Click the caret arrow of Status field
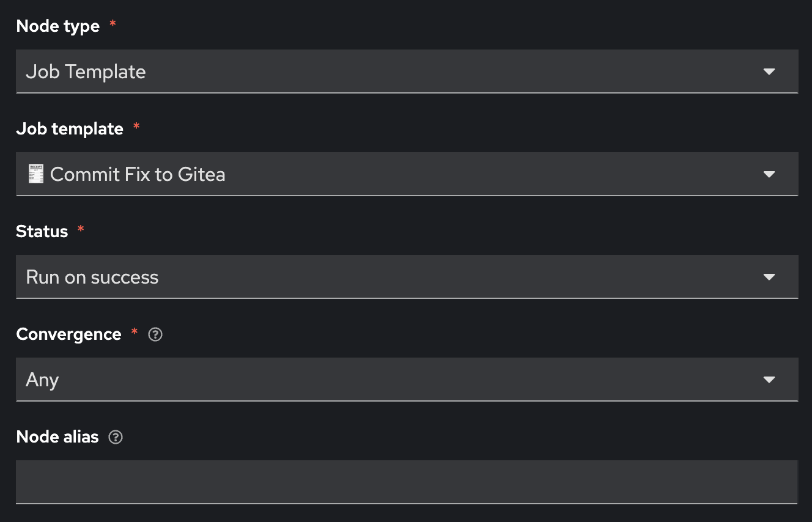 769,277
